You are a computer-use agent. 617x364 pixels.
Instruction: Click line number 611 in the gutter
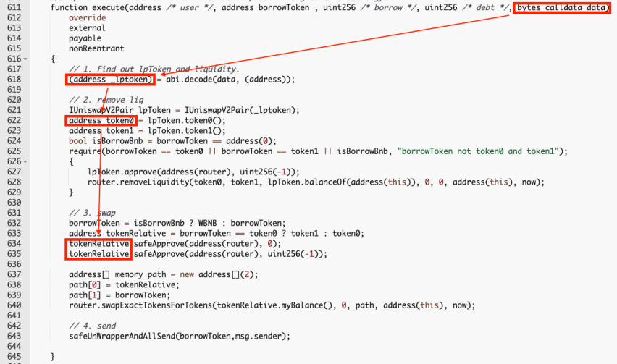click(14, 7)
